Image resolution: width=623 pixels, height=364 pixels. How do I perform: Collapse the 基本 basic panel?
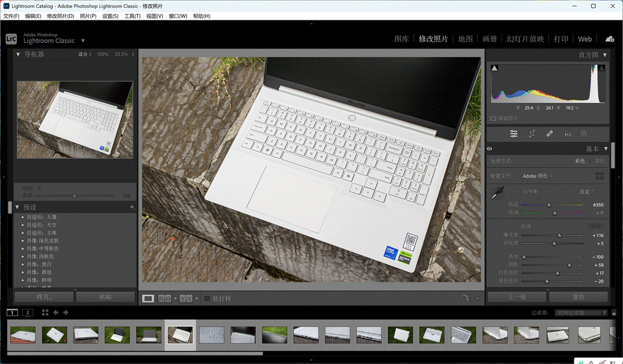[605, 149]
